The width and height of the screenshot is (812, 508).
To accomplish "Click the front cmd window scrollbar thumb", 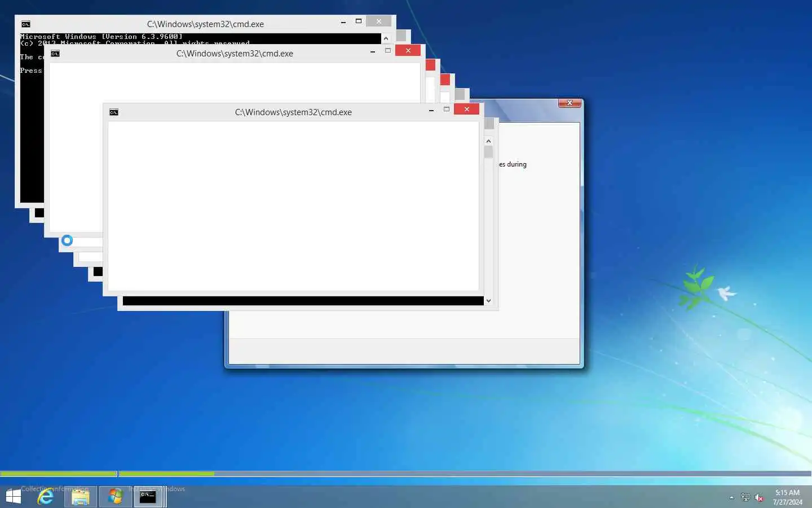I will pyautogui.click(x=488, y=152).
